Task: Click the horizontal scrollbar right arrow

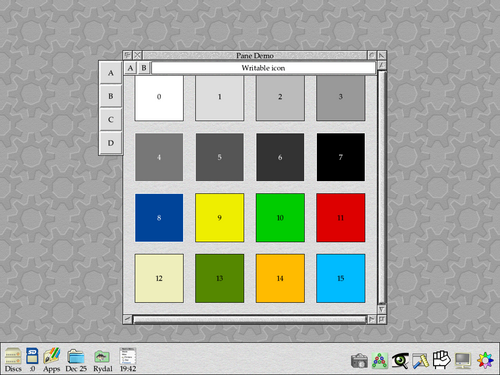Action: (371, 319)
